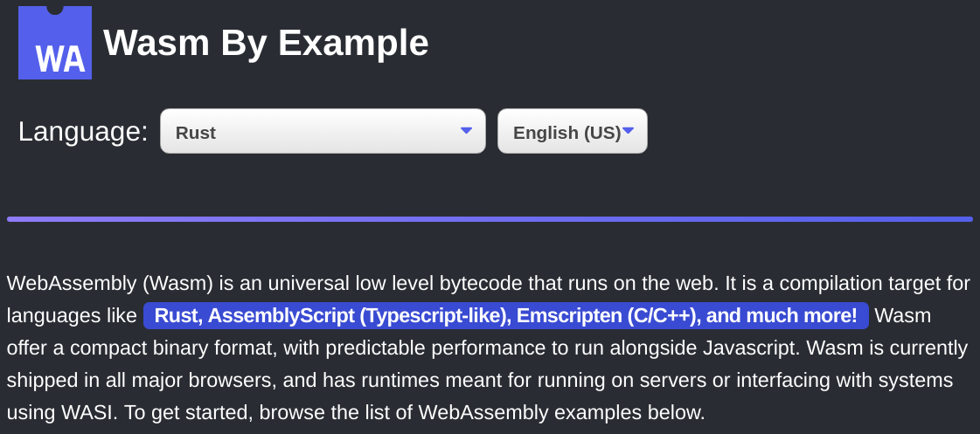This screenshot has height=434, width=980.
Task: Click the "Wasm By Example" site title
Action: coord(266,43)
